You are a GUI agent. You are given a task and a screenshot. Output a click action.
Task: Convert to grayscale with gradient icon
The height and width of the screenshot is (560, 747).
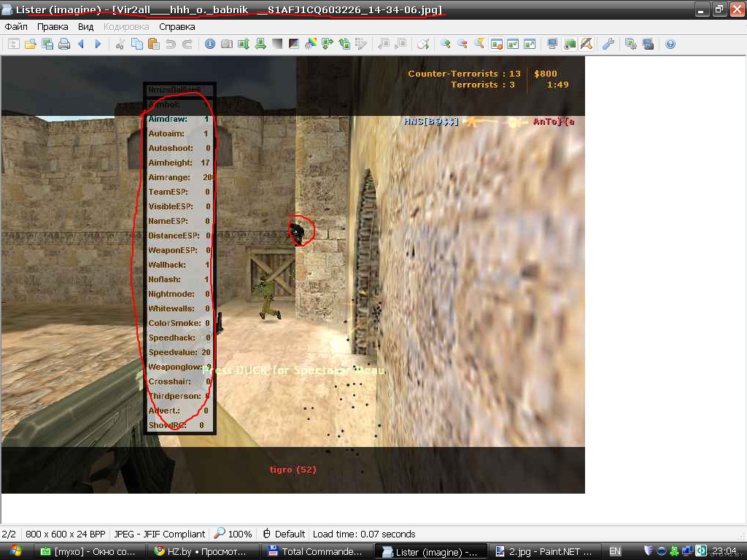pos(276,44)
